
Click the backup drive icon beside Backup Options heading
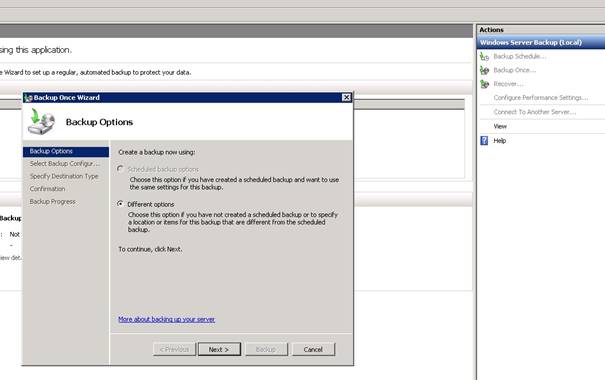tap(42, 122)
